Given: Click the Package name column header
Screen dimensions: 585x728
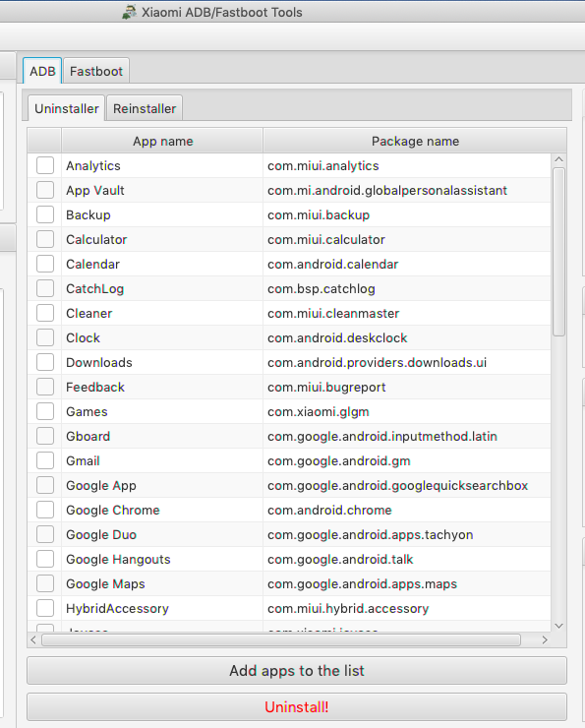Looking at the screenshot, I should pos(415,141).
